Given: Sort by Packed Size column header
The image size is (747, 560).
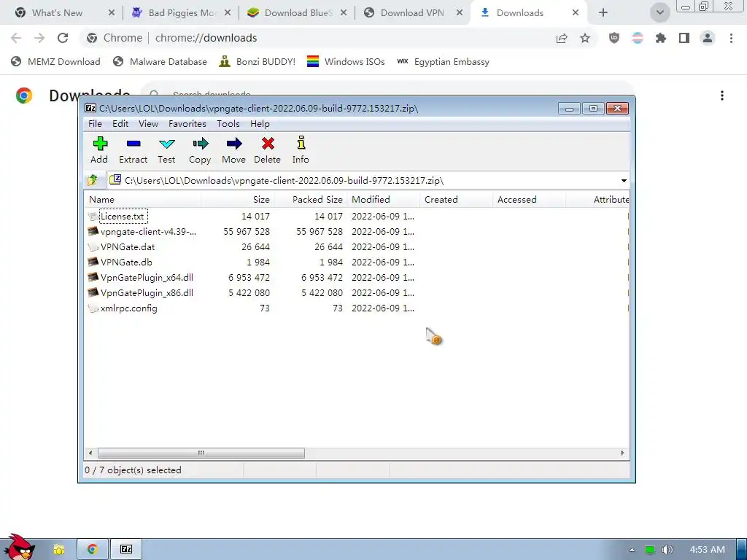Looking at the screenshot, I should click(311, 200).
